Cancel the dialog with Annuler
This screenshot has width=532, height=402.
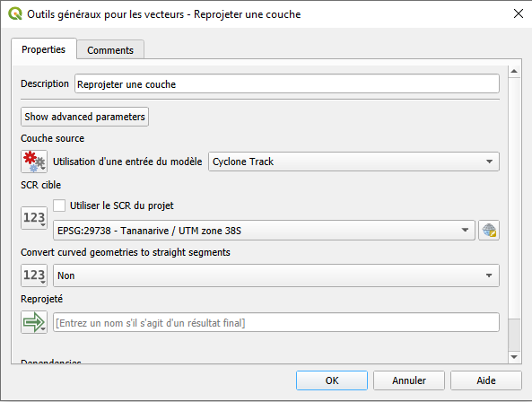409,380
